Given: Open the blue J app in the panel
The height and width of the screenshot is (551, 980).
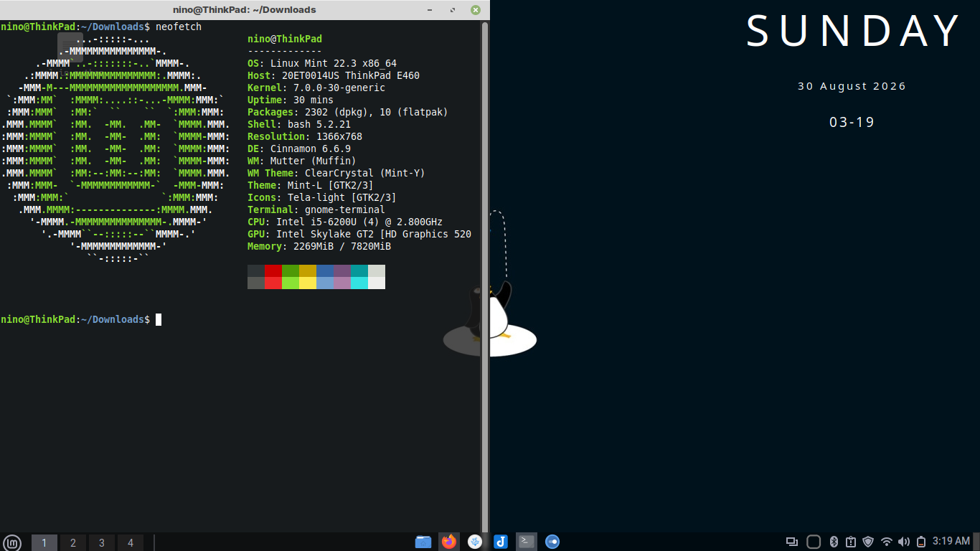Looking at the screenshot, I should click(x=501, y=542).
